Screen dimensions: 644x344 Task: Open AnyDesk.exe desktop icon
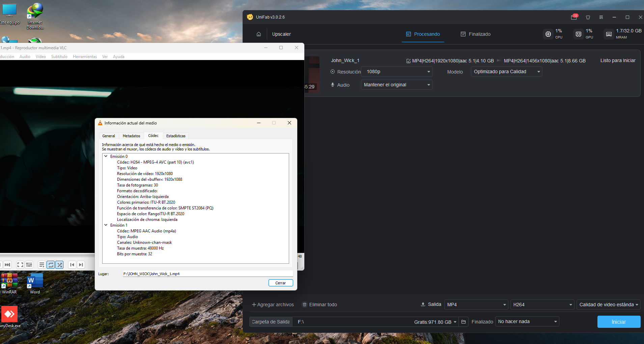[10, 317]
